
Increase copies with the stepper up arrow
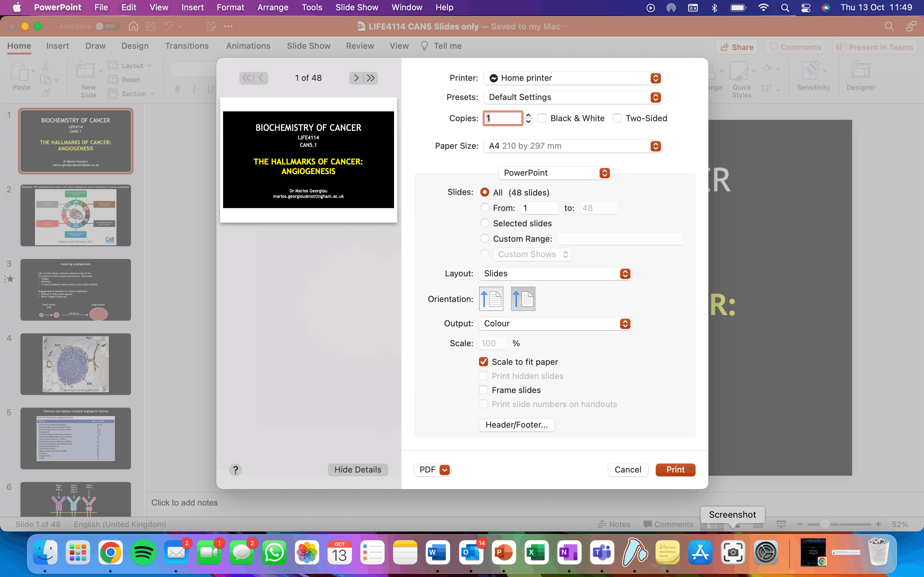[528, 115]
